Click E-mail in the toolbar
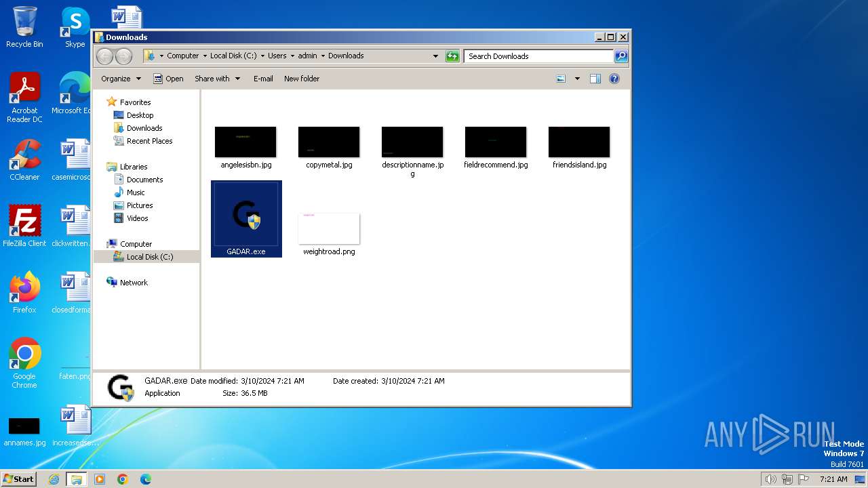 pos(263,79)
